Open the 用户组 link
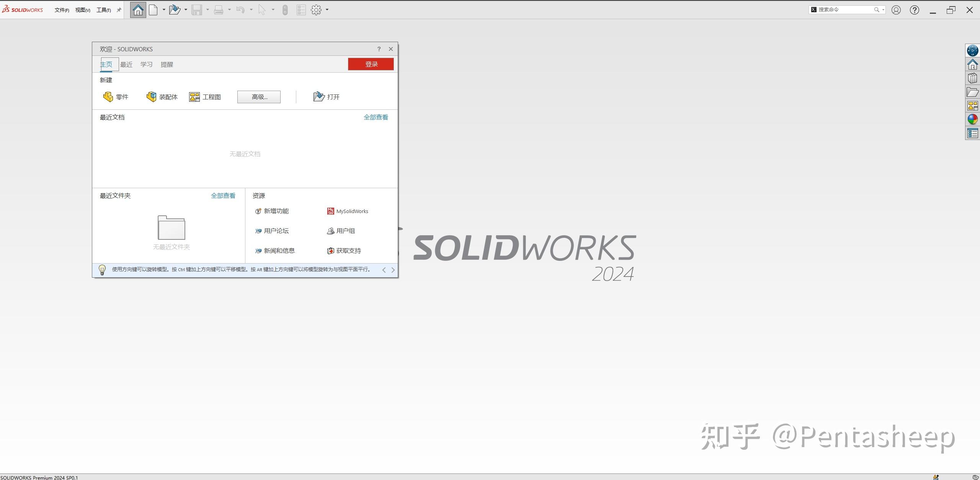Image resolution: width=980 pixels, height=480 pixels. click(341, 231)
